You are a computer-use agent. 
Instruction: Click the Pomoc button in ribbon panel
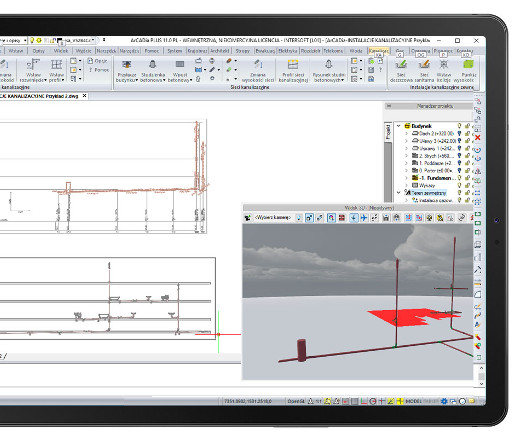tap(98, 70)
